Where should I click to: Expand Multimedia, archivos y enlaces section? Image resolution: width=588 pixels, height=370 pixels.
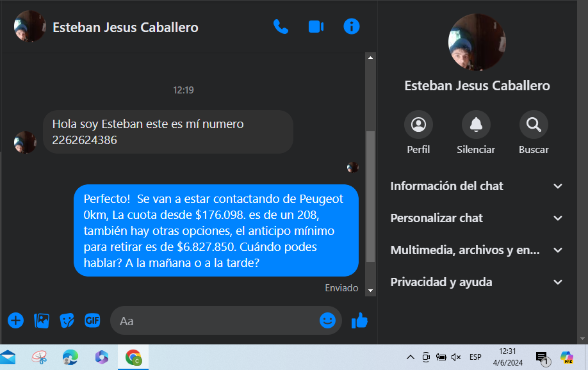477,250
